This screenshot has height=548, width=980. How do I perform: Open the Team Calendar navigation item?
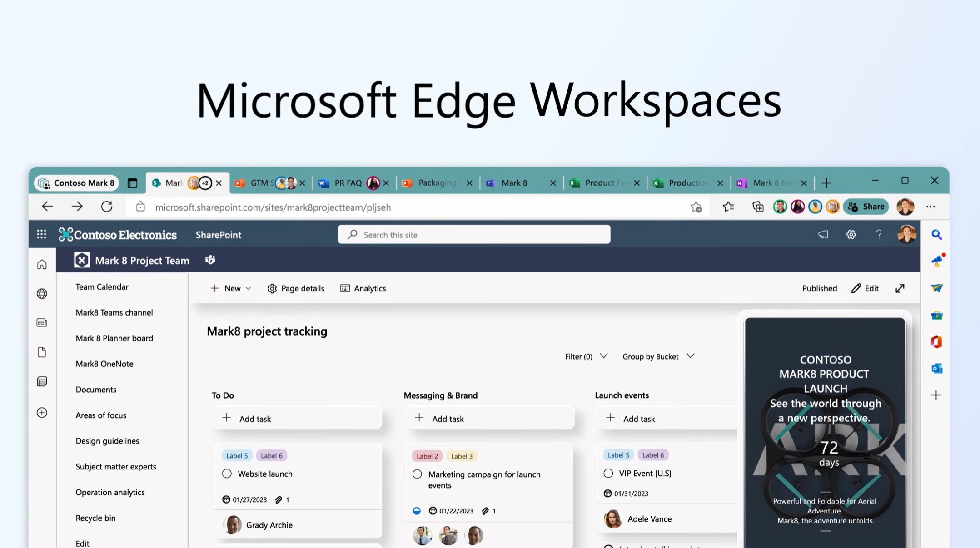tap(102, 286)
